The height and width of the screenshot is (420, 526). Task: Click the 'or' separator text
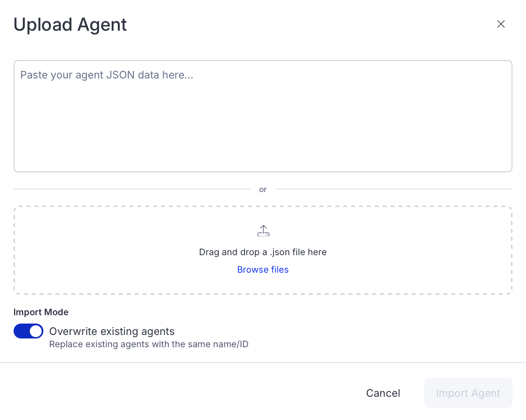263,189
